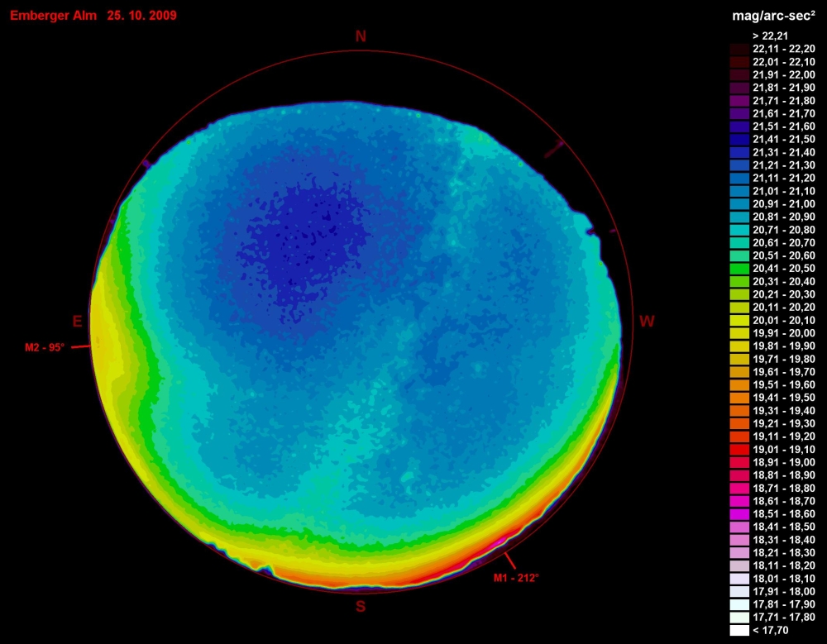Click the 20,01 - 20,10 yellow legend swatch
Viewport: 827px width, 644px height.
pyautogui.click(x=739, y=320)
